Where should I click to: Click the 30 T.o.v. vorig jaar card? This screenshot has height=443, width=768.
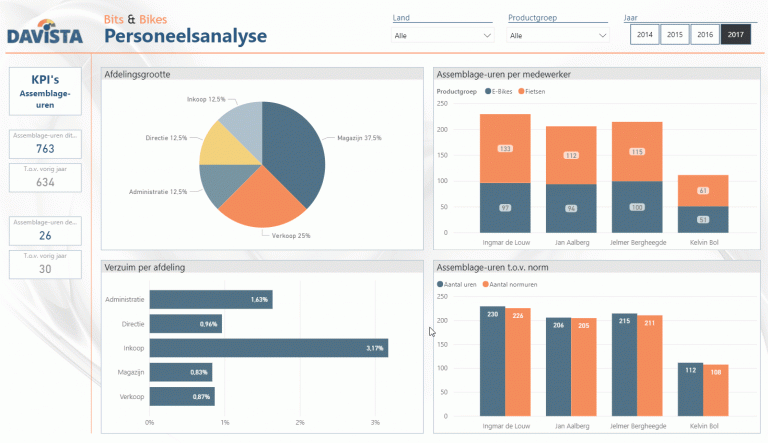[x=45, y=265]
